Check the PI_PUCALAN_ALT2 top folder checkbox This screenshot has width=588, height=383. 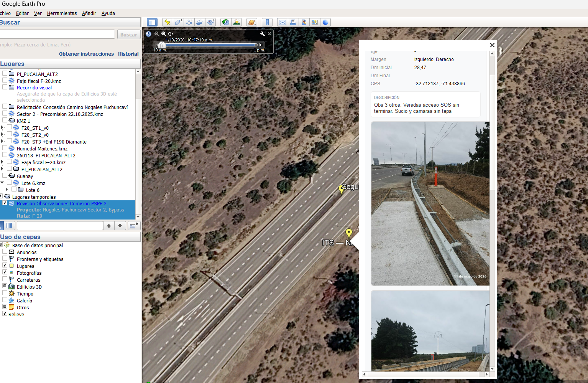(5, 73)
